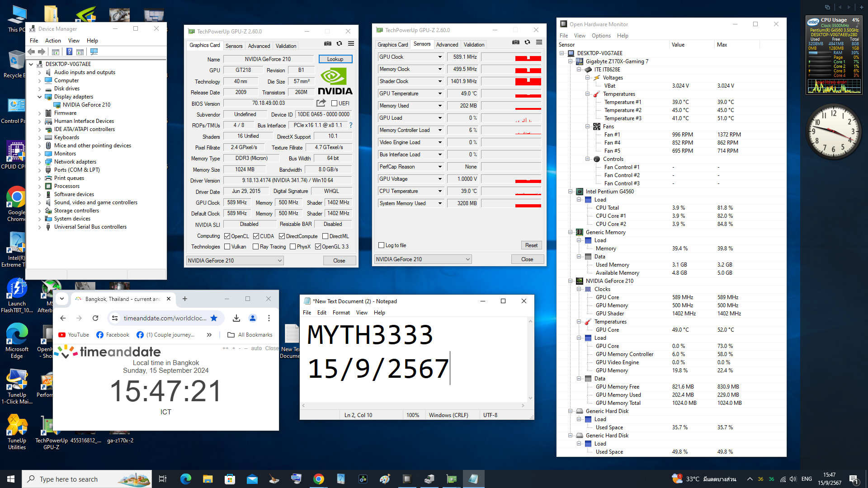The image size is (868, 488).
Task: Open File Explorer from the taskbar
Action: pos(208,479)
